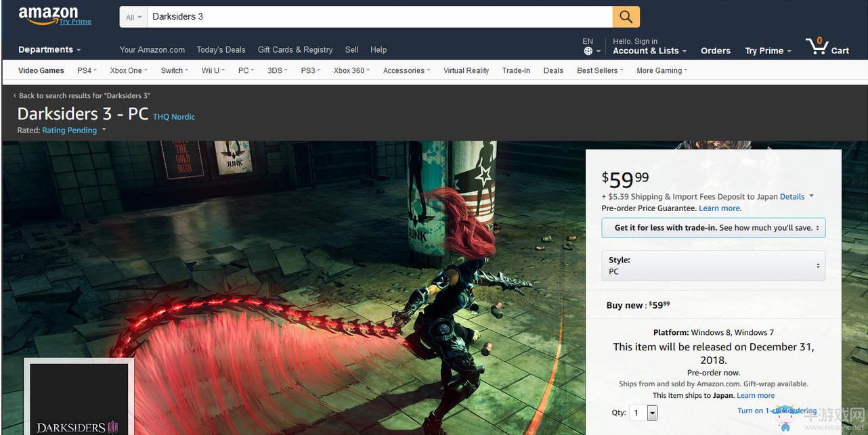This screenshot has height=435, width=868.
Task: Open the THQ Nordic brand link
Action: [174, 116]
